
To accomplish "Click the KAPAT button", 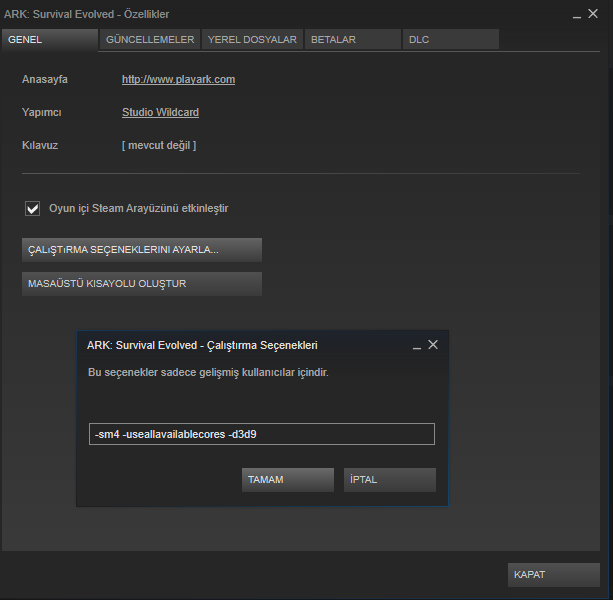I will click(554, 575).
